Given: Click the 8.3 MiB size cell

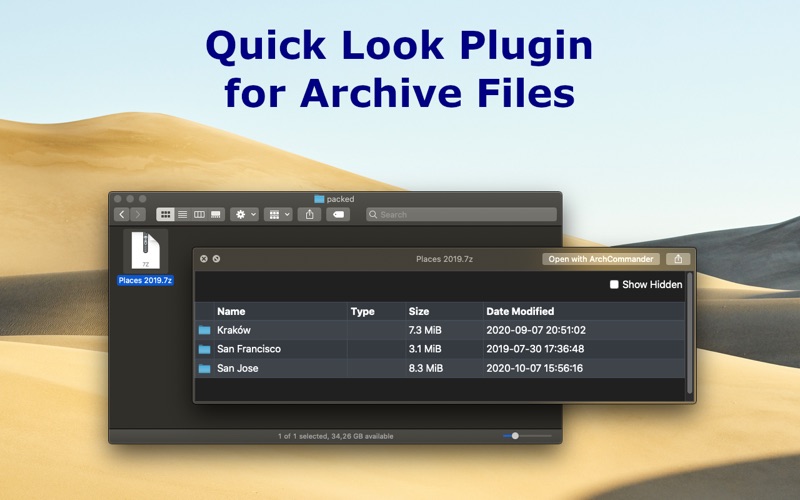Looking at the screenshot, I should pyautogui.click(x=426, y=368).
